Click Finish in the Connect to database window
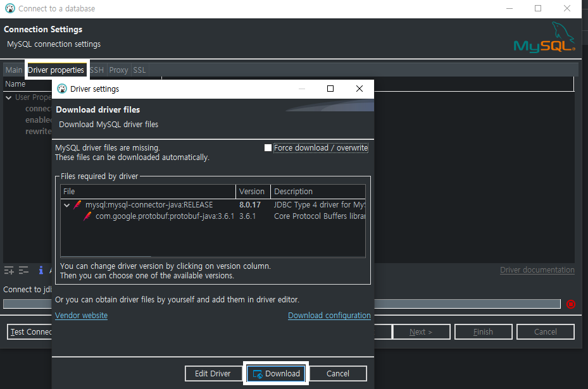The image size is (588, 389). coord(483,331)
